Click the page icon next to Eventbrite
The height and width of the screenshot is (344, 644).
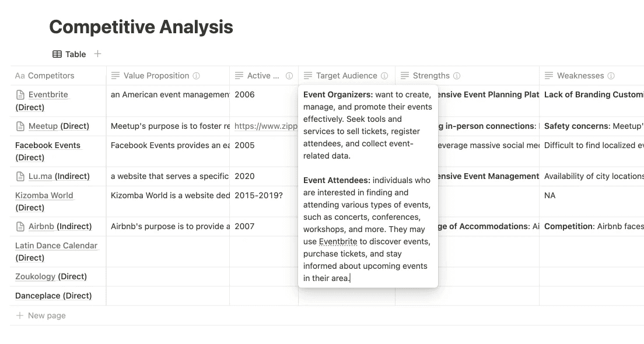[20, 95]
